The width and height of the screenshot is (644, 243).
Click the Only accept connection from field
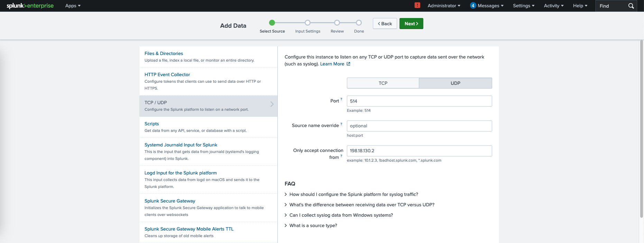coord(419,151)
